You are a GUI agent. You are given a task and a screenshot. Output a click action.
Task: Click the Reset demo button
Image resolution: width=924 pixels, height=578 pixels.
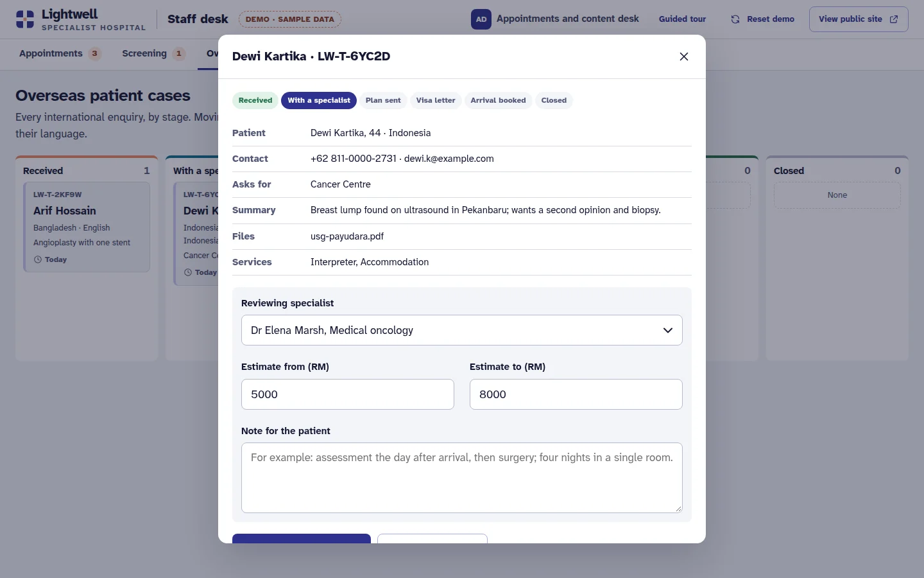point(762,19)
